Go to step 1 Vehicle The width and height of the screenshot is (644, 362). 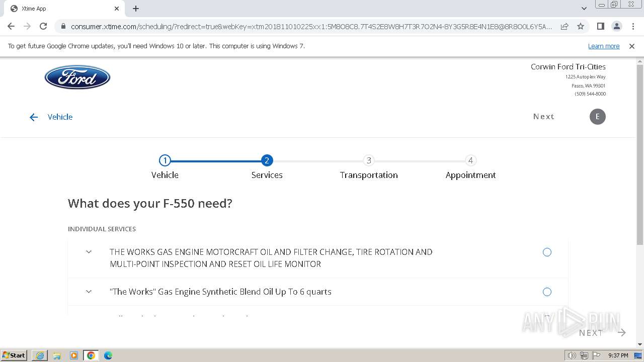pos(165,160)
